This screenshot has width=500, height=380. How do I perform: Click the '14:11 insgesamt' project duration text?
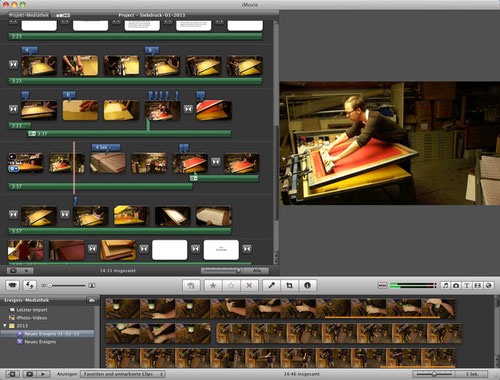[x=118, y=271]
